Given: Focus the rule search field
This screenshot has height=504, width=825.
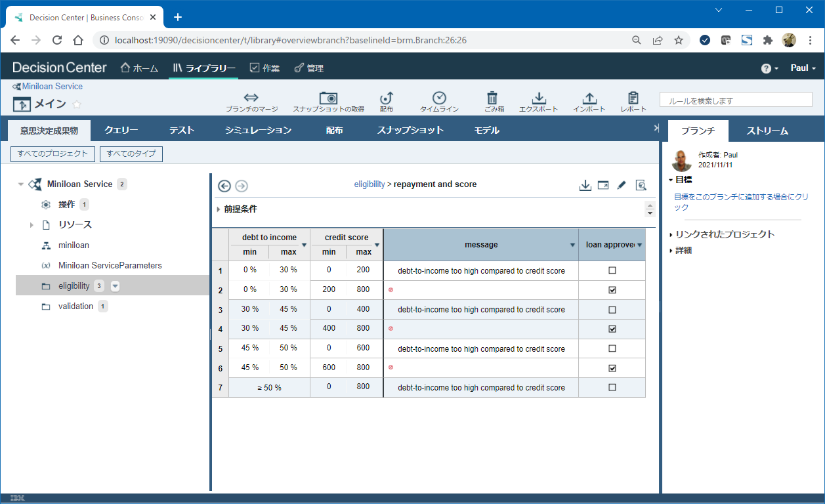Looking at the screenshot, I should pos(736,101).
